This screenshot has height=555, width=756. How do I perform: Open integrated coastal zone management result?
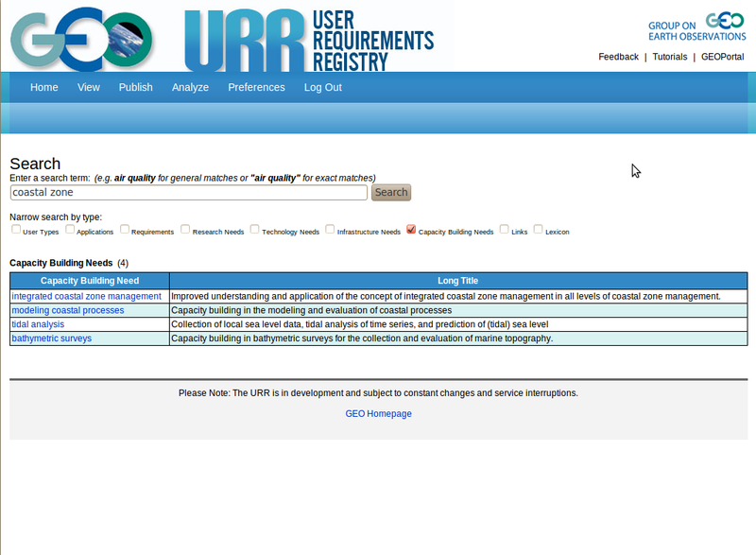coord(86,296)
